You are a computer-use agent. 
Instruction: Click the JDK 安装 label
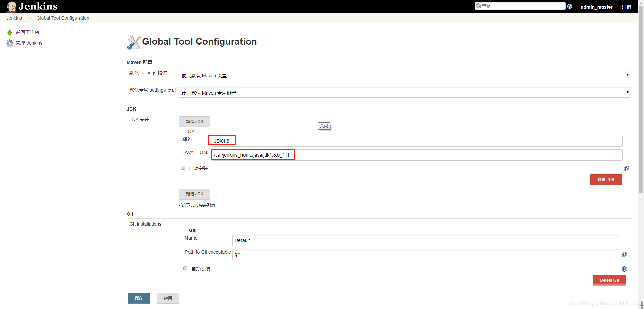139,119
